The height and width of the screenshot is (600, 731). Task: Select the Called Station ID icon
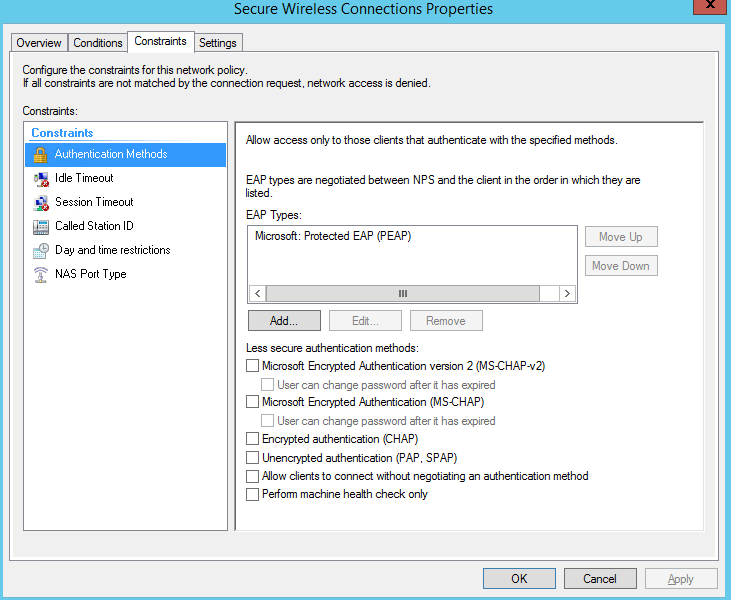click(x=40, y=227)
